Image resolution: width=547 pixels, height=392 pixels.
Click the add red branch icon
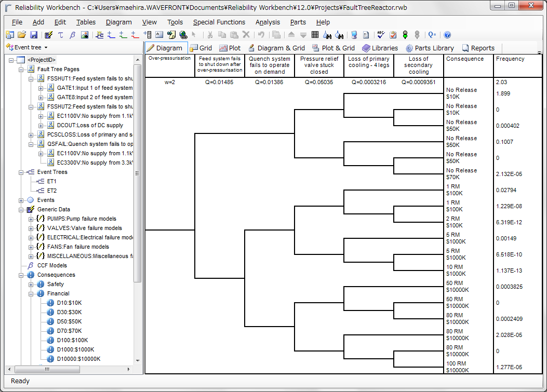(135, 34)
